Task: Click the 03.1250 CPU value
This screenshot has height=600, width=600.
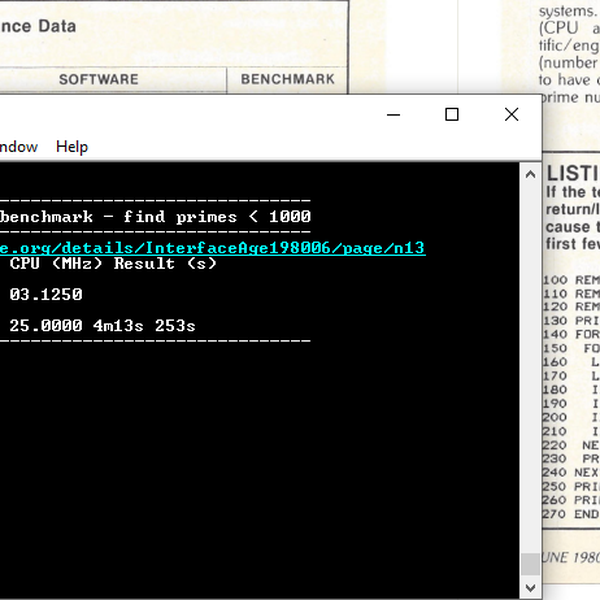Action: click(x=46, y=295)
